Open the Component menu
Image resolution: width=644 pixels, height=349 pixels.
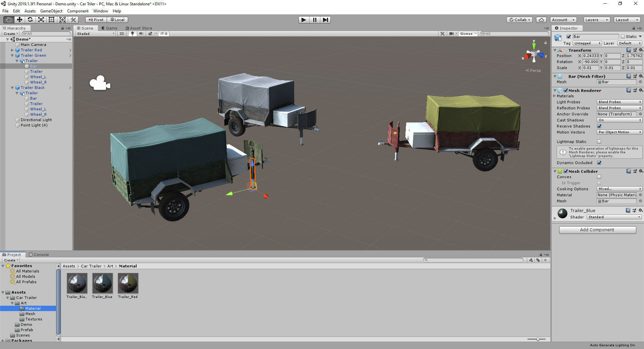coord(78,11)
